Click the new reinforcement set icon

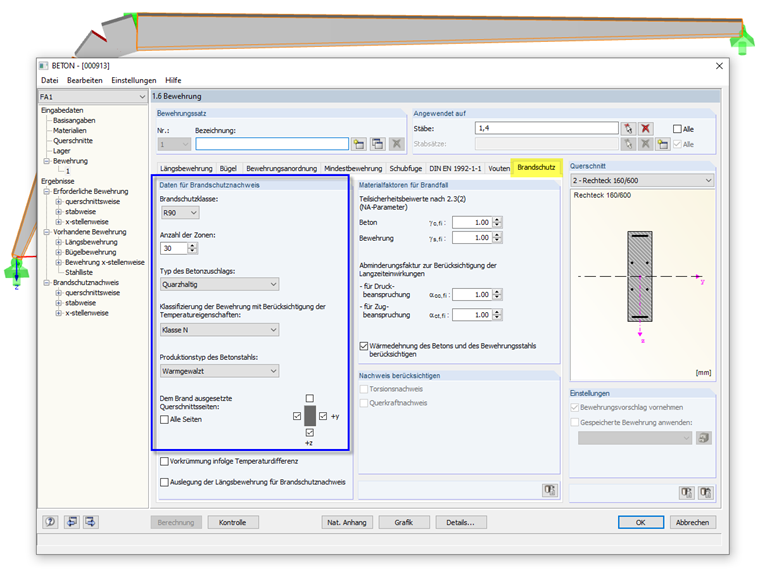359,144
